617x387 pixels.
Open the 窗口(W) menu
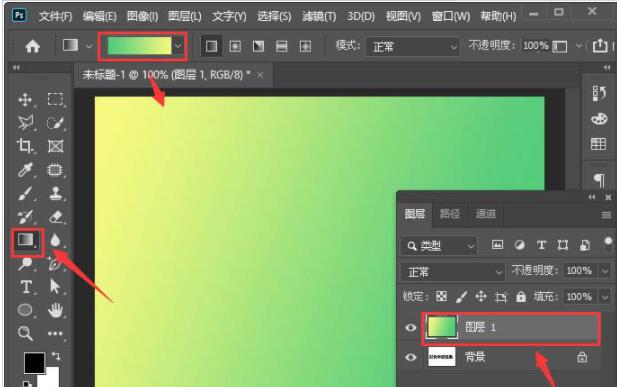tap(451, 16)
